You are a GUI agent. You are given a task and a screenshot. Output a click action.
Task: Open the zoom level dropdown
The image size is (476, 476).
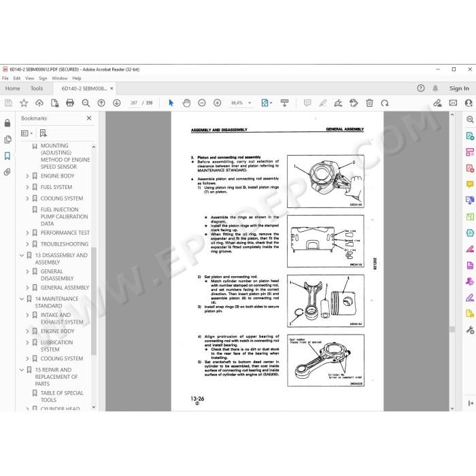(x=250, y=103)
